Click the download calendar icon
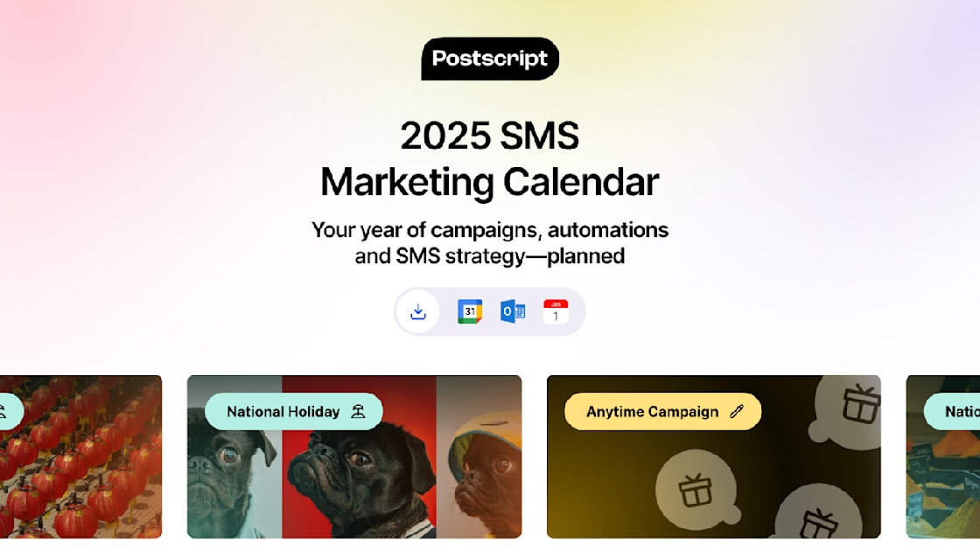 tap(418, 311)
